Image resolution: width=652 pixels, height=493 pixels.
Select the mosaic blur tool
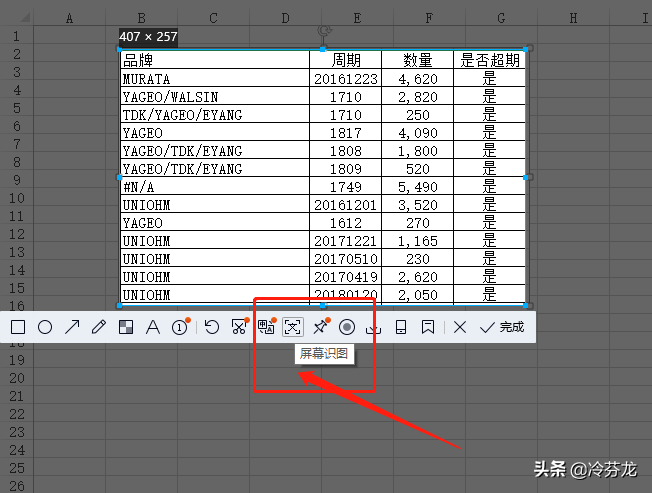(x=126, y=328)
